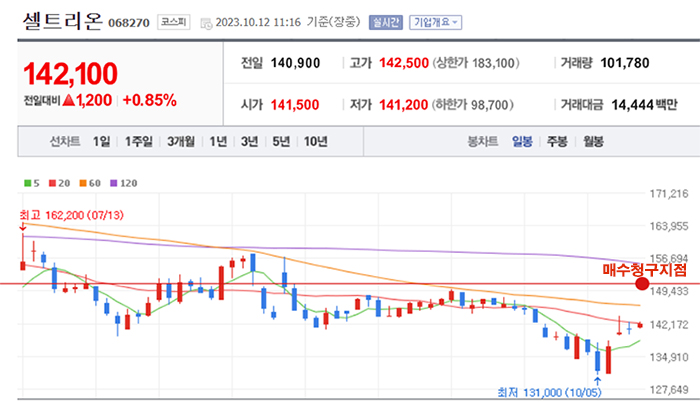The height and width of the screenshot is (404, 700).
Task: Select the 10년 line chart tab
Action: point(316,142)
